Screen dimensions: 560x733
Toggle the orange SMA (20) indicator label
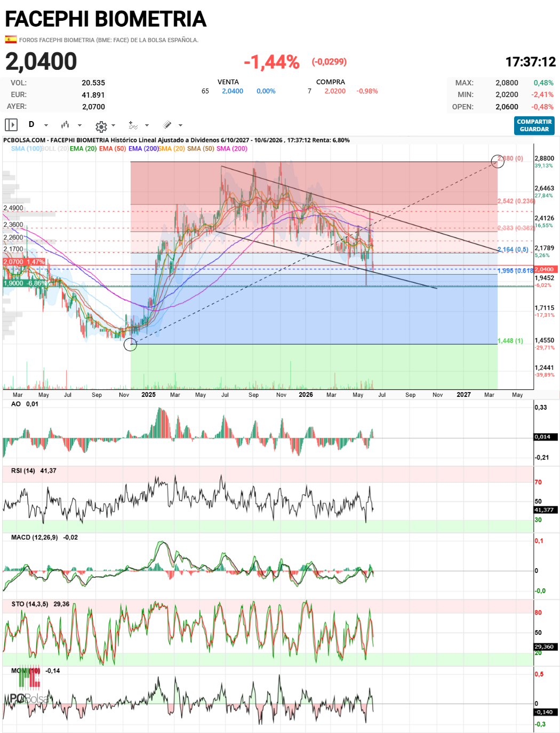(172, 149)
